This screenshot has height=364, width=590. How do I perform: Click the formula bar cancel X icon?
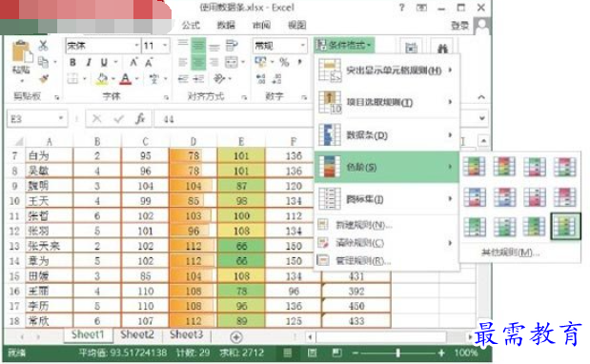[96, 119]
